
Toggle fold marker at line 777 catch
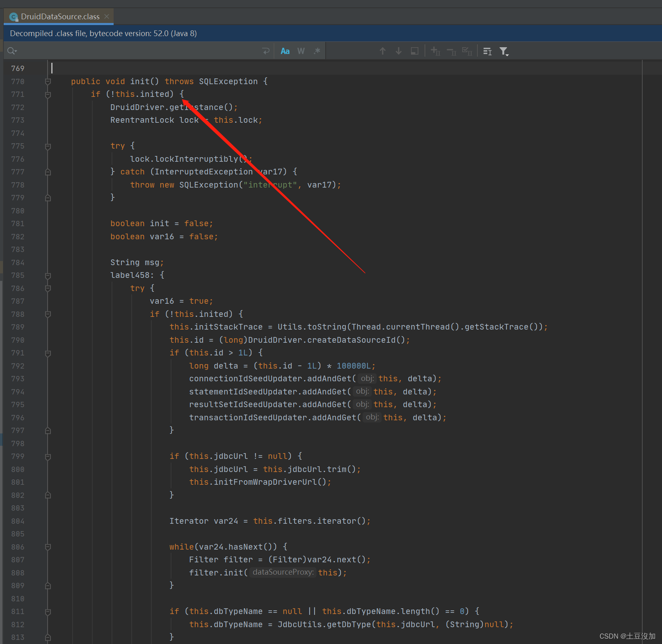click(x=48, y=172)
